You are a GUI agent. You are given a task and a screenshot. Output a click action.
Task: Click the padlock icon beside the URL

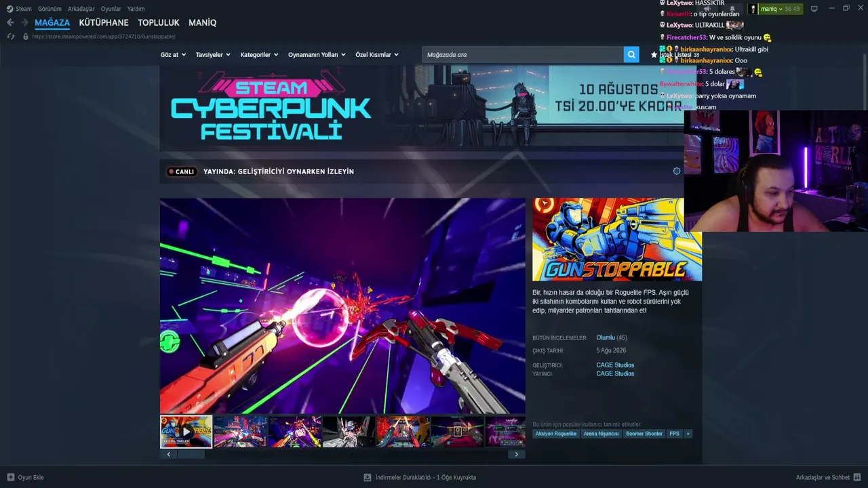click(26, 37)
